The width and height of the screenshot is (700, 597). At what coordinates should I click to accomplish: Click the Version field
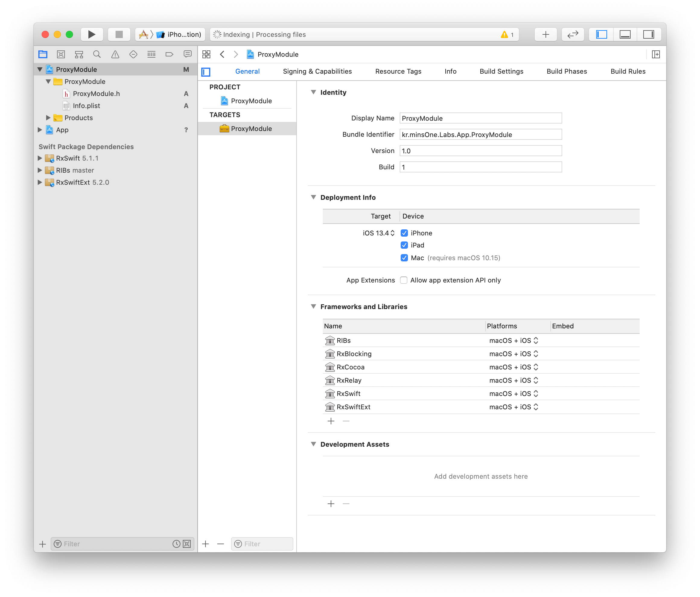480,151
